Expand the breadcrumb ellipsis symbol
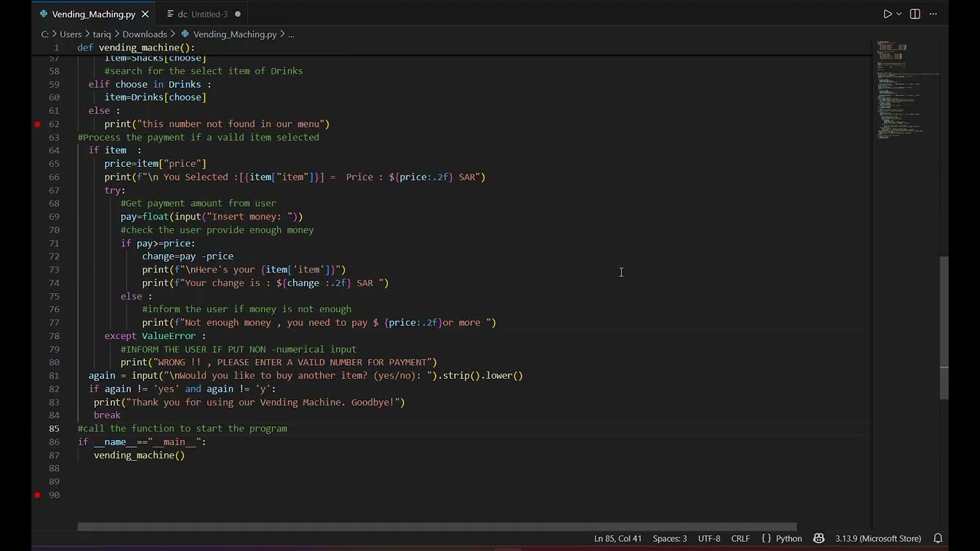 point(291,34)
